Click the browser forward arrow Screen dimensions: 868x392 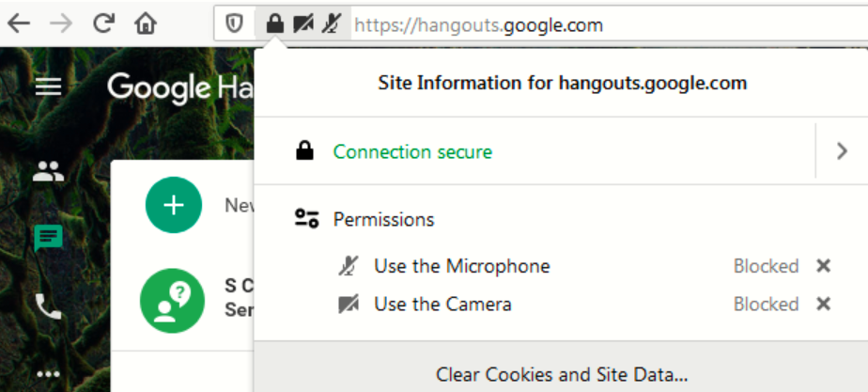point(61,24)
